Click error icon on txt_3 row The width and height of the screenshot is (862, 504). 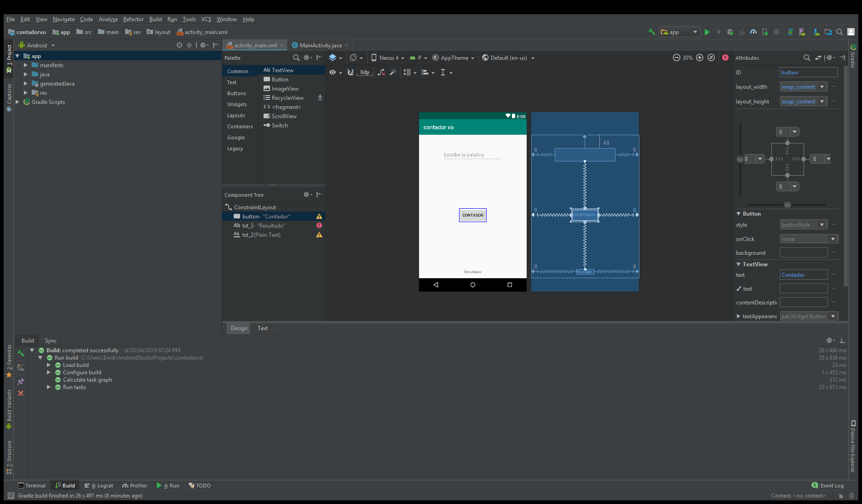coord(319,225)
